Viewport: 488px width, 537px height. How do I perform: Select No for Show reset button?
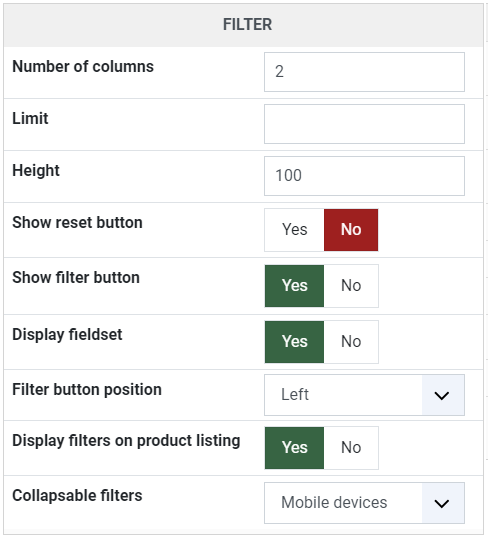click(351, 230)
